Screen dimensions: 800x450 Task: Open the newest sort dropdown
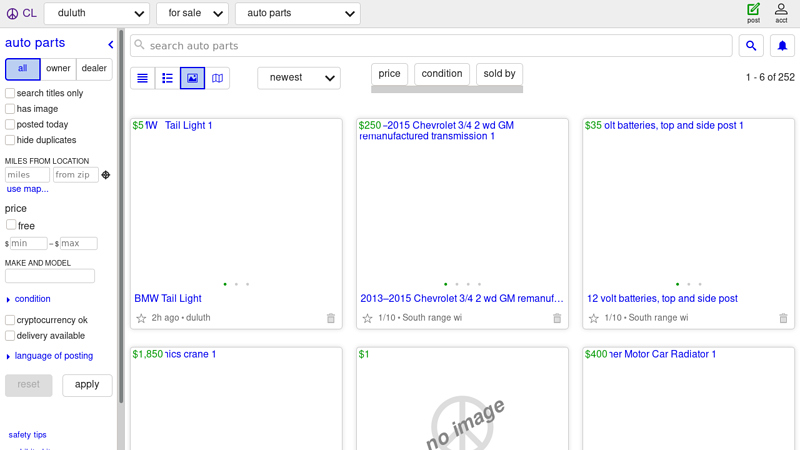(x=298, y=78)
